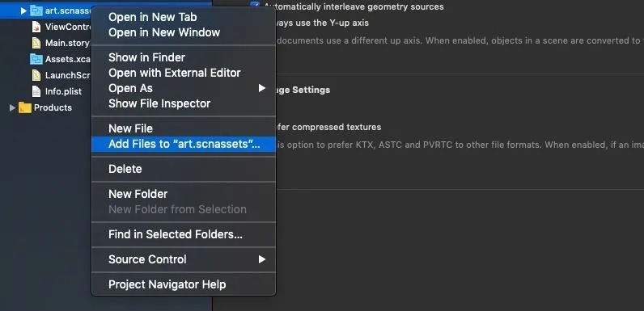
Task: Click the Info.plist file icon
Action: tap(36, 91)
